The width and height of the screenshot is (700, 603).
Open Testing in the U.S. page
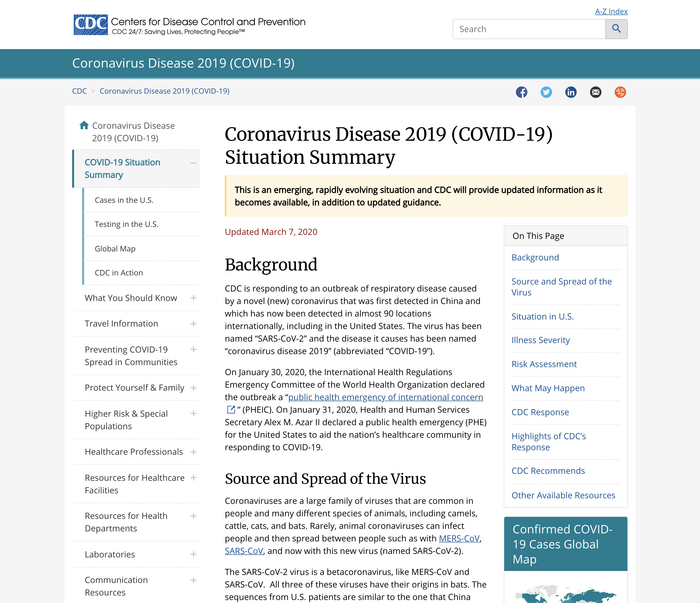point(126,224)
